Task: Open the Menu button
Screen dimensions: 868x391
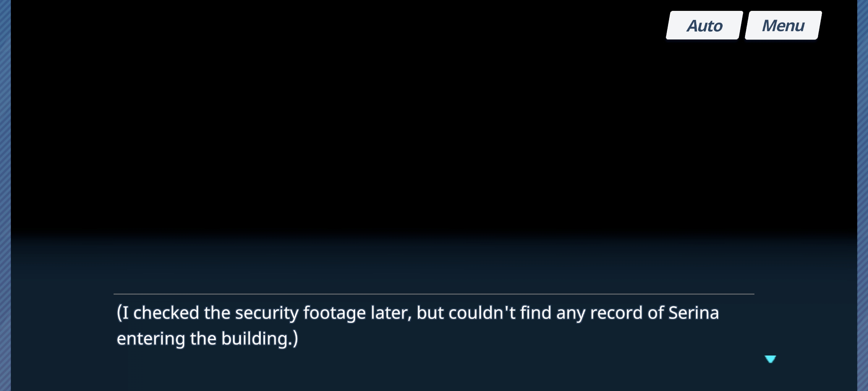Action: (x=783, y=25)
